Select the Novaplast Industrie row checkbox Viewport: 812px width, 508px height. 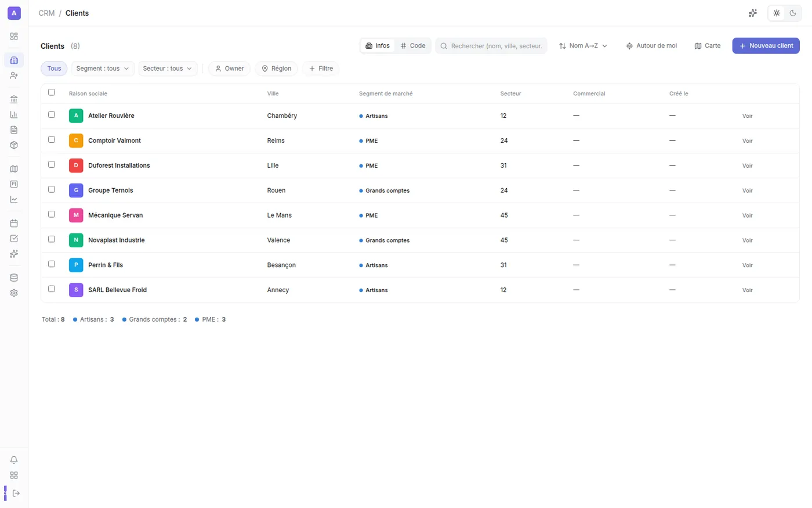52,239
